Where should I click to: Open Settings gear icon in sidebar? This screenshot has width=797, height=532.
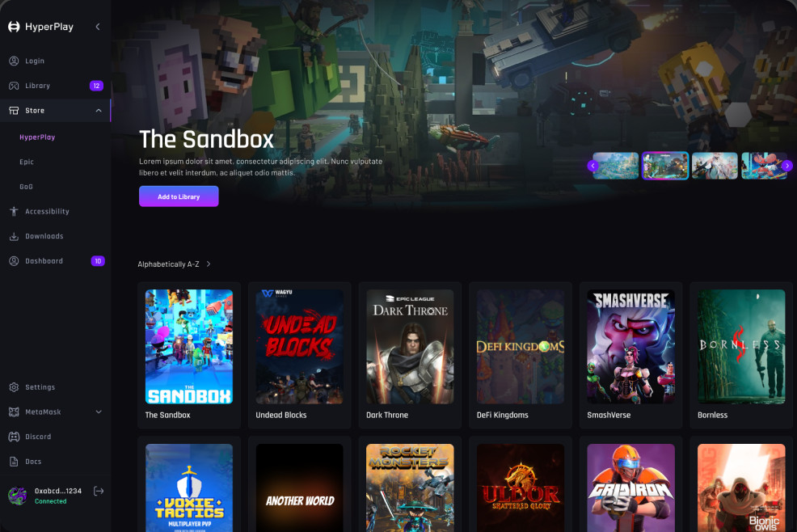point(14,387)
